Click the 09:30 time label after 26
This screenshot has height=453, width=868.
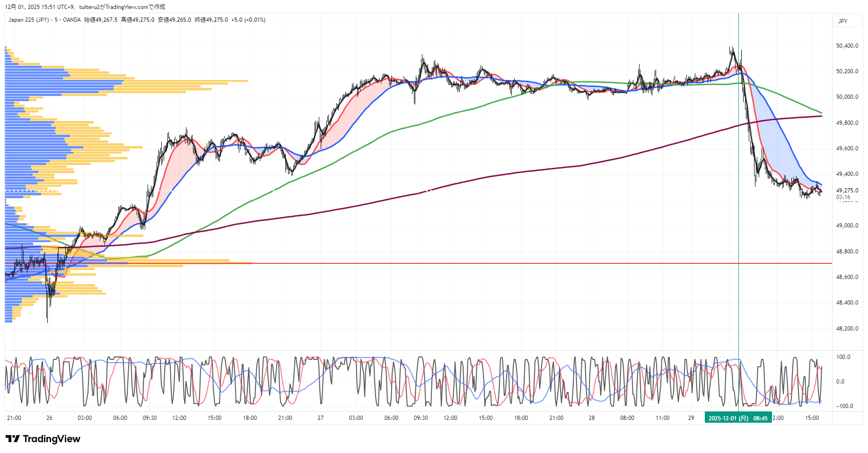149,418
